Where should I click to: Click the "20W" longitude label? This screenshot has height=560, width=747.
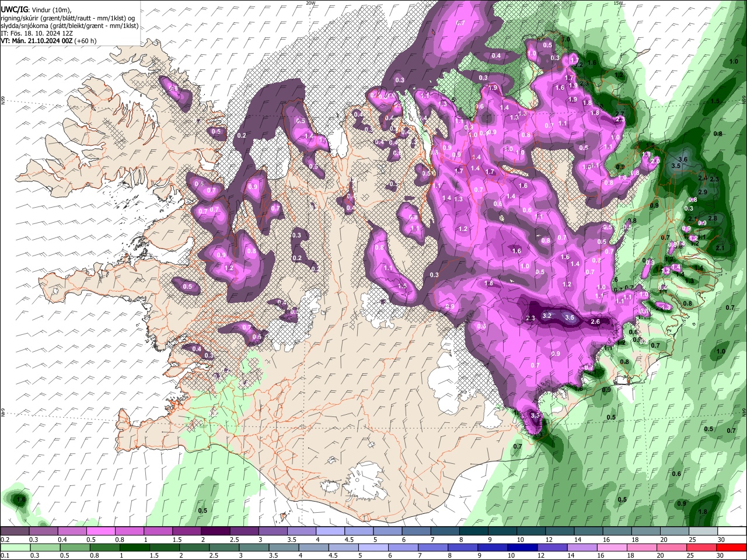[310, 3]
